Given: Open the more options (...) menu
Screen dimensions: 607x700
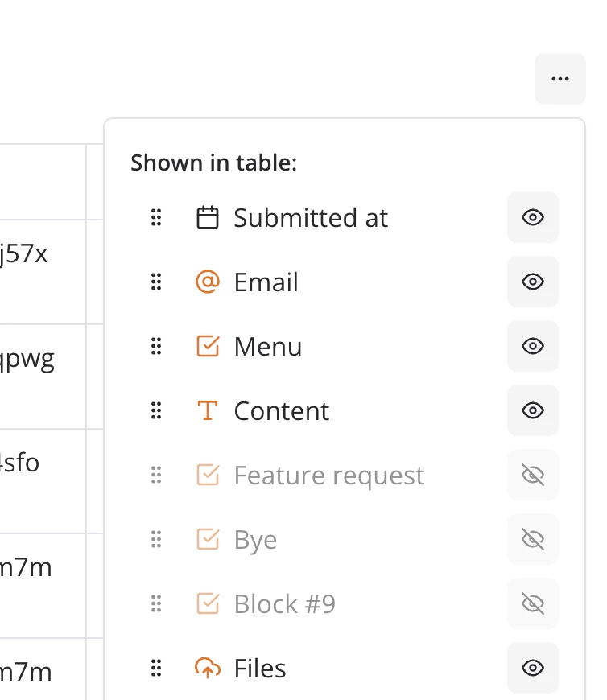Looking at the screenshot, I should click(x=560, y=78).
